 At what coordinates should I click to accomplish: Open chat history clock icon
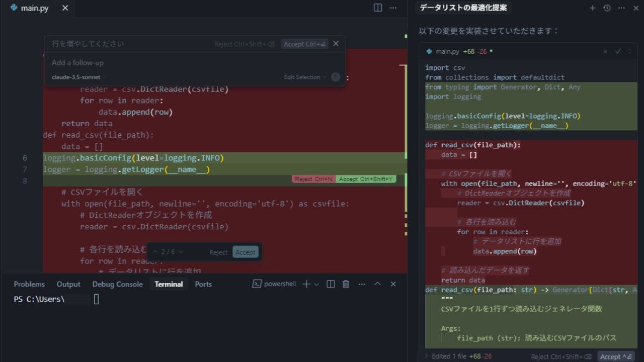[607, 8]
